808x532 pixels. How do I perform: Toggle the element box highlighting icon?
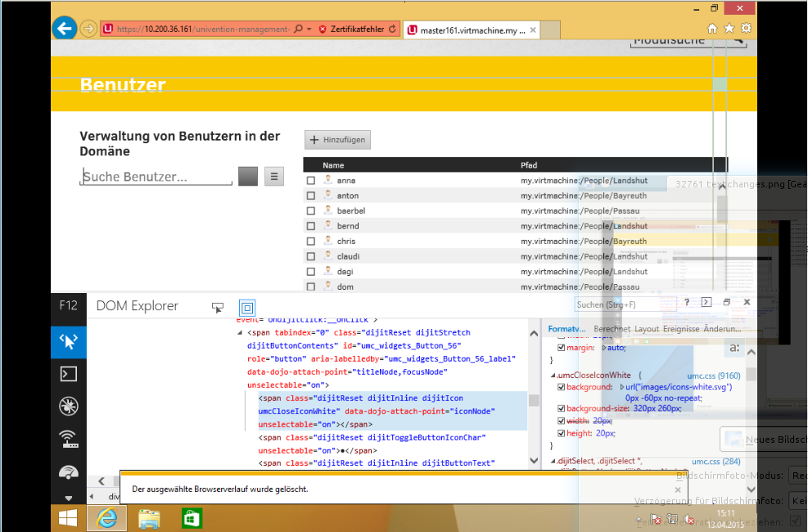point(246,307)
